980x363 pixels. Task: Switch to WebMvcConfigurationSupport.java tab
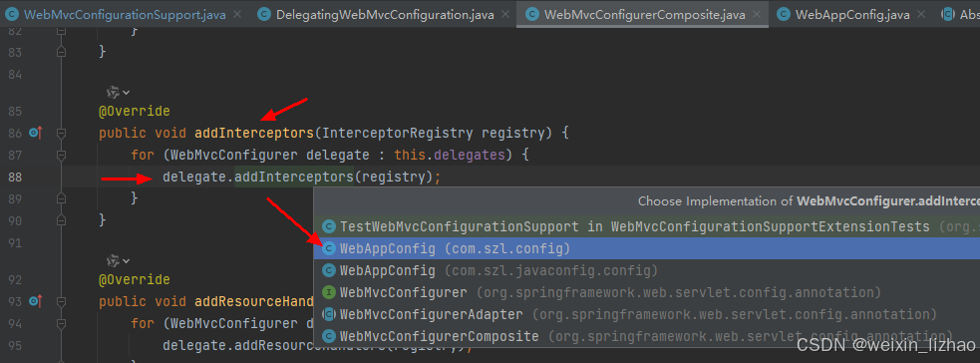(125, 14)
